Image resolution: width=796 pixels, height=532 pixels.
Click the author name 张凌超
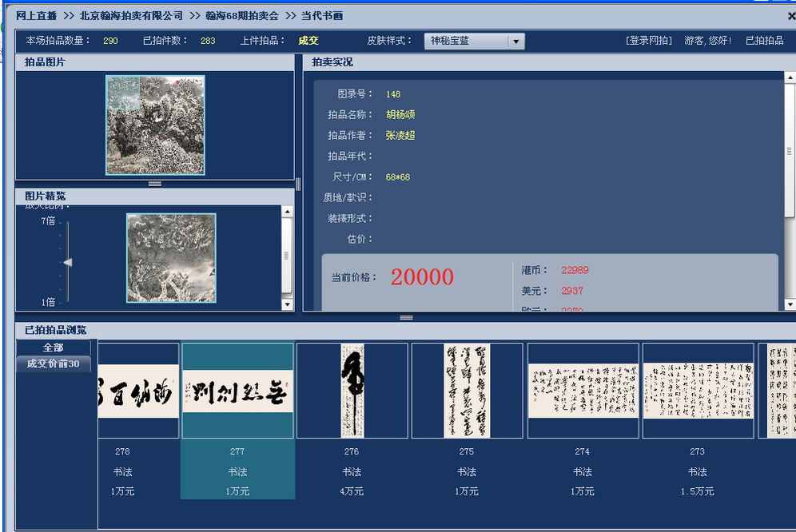point(400,136)
